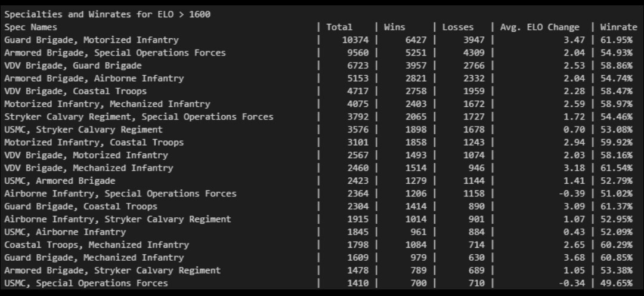This screenshot has height=296, width=644.
Task: Click the 'VDV Brigade, Mechanized Infantry' row name
Action: pos(89,168)
